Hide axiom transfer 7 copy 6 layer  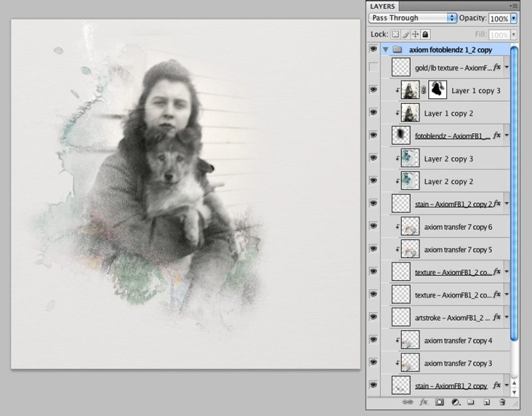pyautogui.click(x=374, y=226)
